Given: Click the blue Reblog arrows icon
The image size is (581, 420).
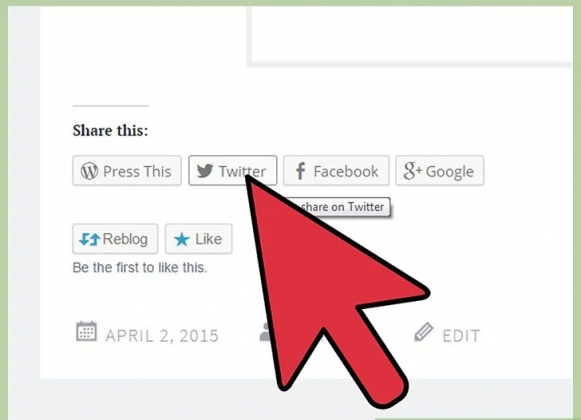Looking at the screenshot, I should (89, 239).
